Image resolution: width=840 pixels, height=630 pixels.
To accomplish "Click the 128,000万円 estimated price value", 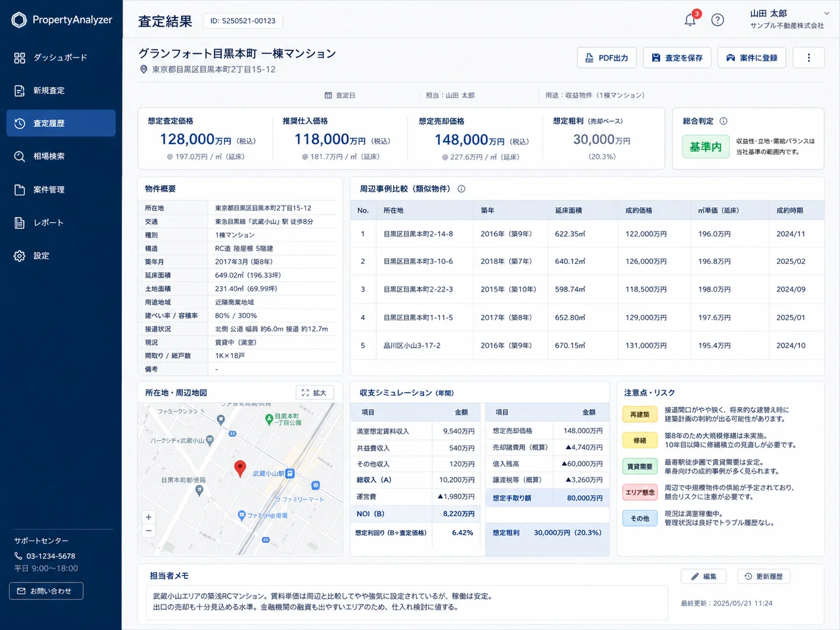I will tap(195, 139).
